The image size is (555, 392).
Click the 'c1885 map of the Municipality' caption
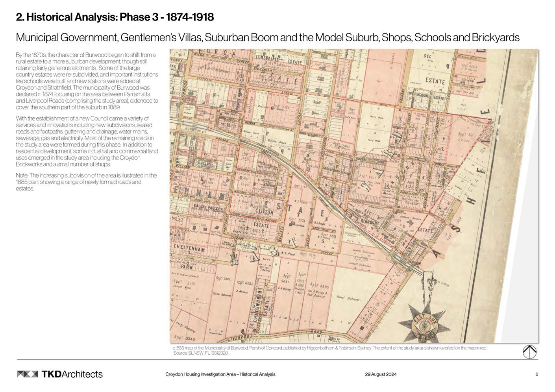[x=329, y=348]
